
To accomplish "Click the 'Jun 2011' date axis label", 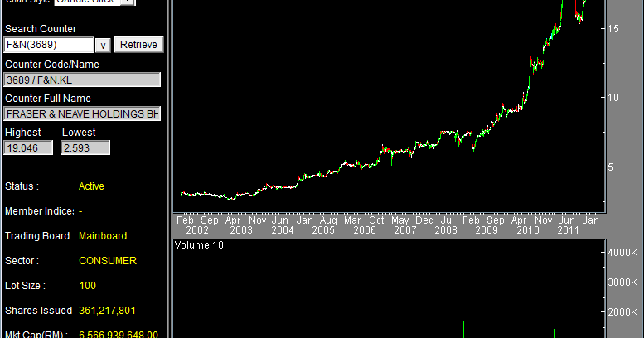I will (568, 225).
